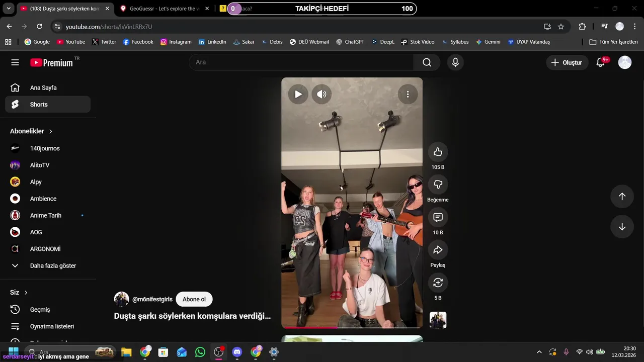
Task: Open Ana Sayfa in the sidebar
Action: coord(48,87)
